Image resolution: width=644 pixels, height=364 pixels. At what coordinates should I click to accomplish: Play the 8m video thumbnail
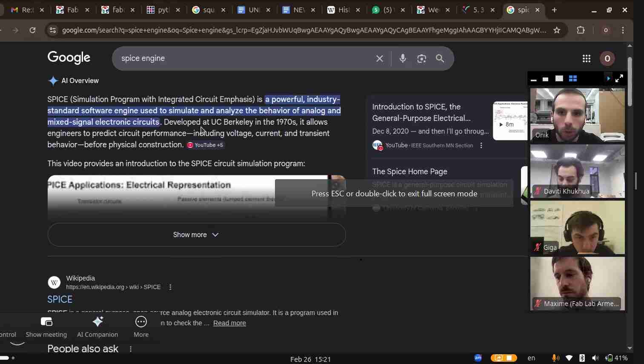510,121
